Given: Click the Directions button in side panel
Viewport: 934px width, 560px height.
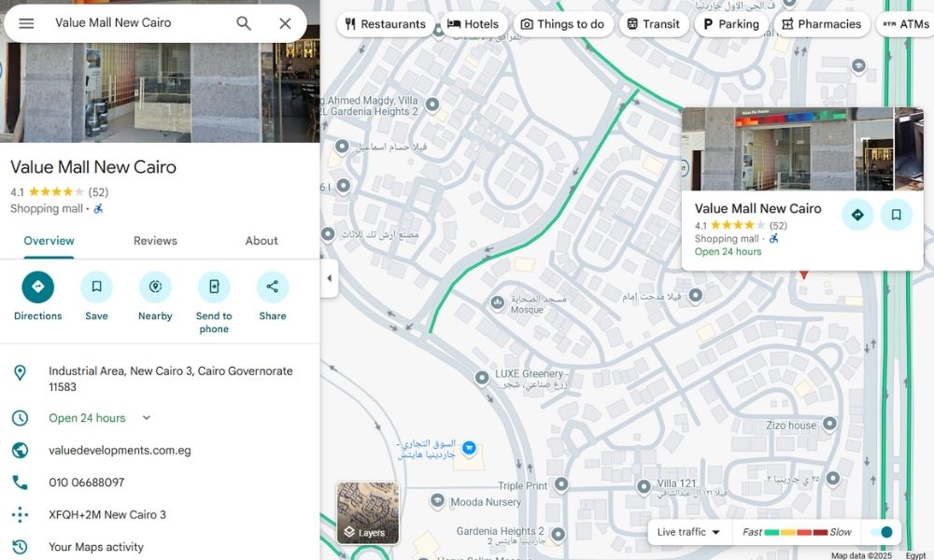Looking at the screenshot, I should [x=38, y=287].
